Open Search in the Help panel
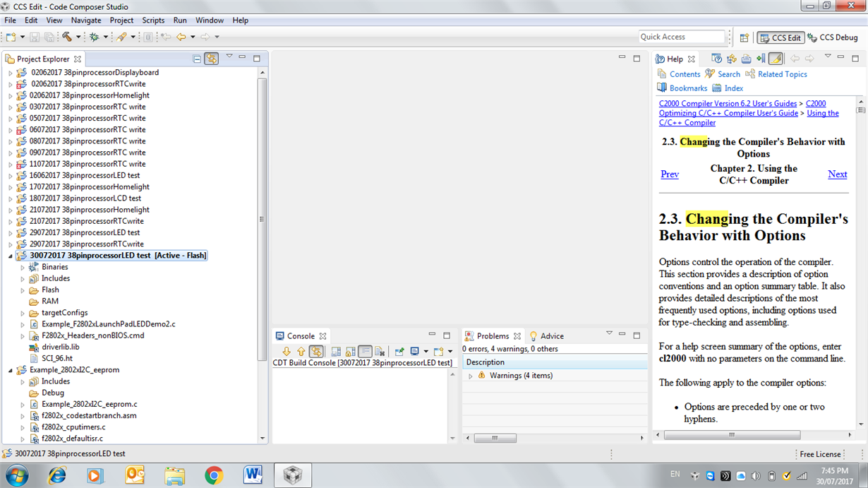 [x=730, y=73]
